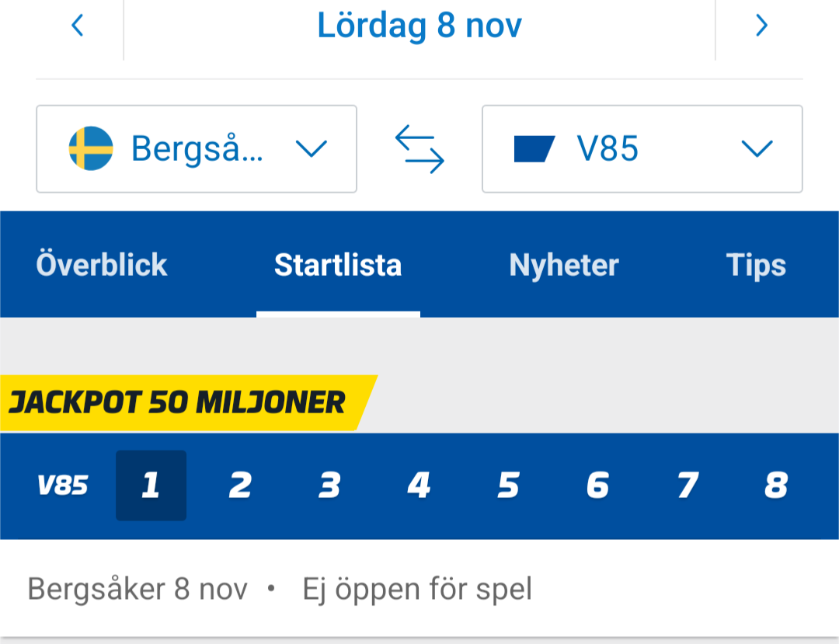The image size is (839, 644).
Task: Go to the Tips tab
Action: [x=756, y=266]
